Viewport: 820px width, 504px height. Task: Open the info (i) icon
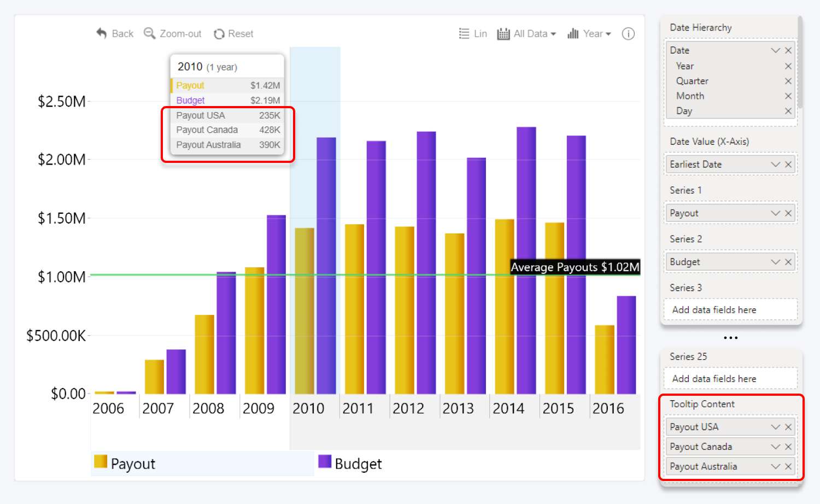(x=628, y=33)
